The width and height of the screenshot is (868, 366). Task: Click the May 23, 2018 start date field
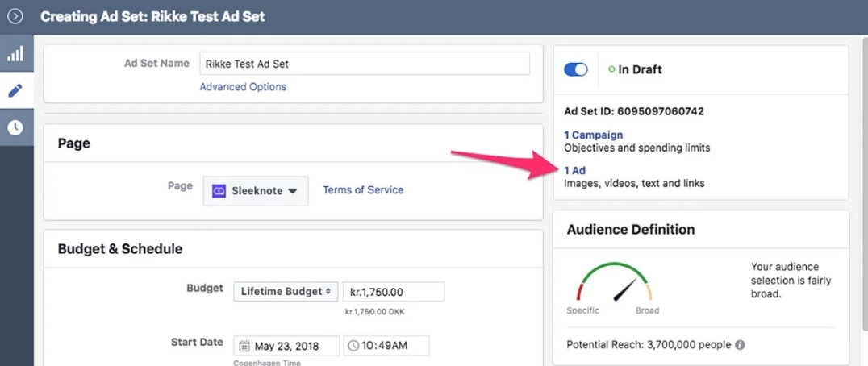(286, 346)
